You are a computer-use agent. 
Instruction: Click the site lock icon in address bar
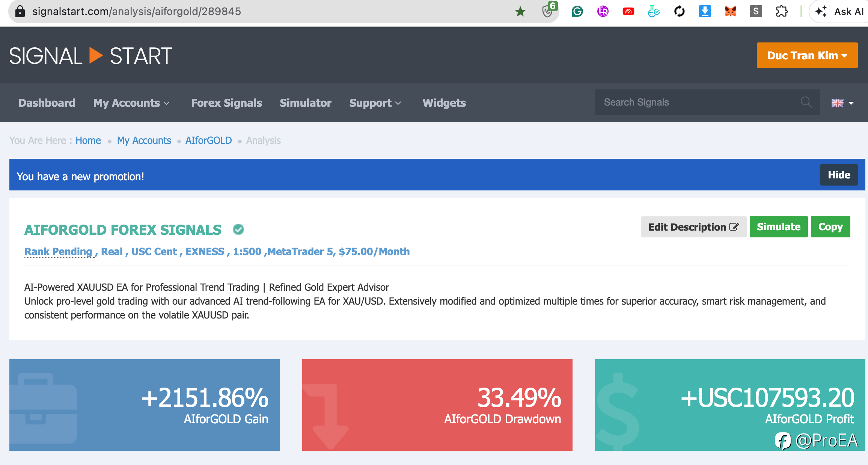(x=20, y=12)
